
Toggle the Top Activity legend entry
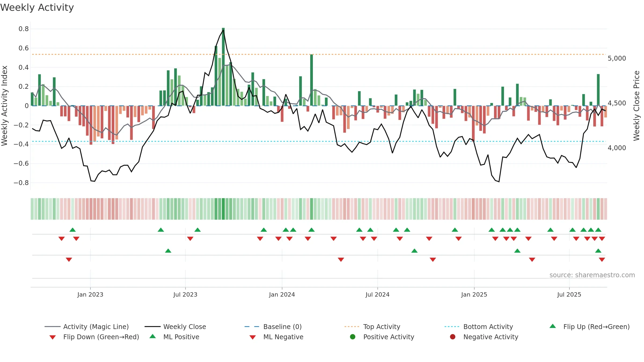pos(372,327)
